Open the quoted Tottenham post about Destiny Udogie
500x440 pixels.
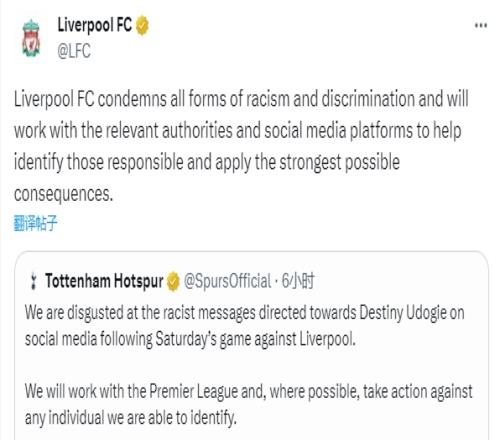tap(252, 345)
